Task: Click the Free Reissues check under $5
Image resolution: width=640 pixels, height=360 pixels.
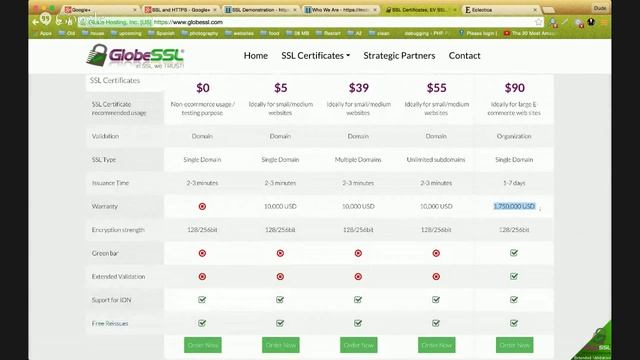Action: tap(280, 323)
